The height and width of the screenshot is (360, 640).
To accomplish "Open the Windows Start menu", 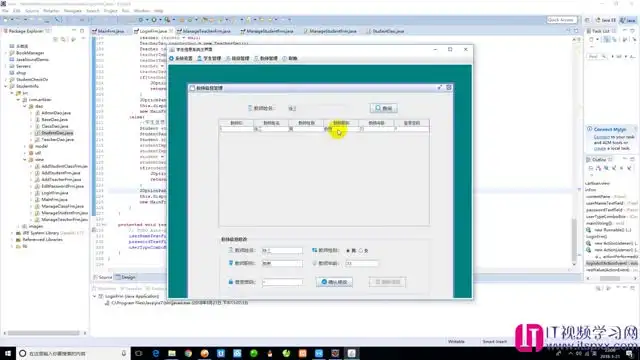I will coord(8,353).
